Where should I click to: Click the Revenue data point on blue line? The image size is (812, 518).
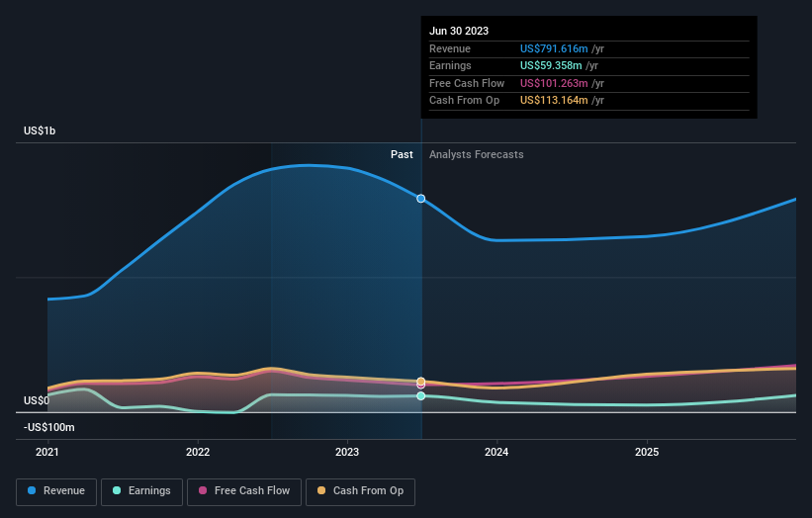pyautogui.click(x=421, y=199)
